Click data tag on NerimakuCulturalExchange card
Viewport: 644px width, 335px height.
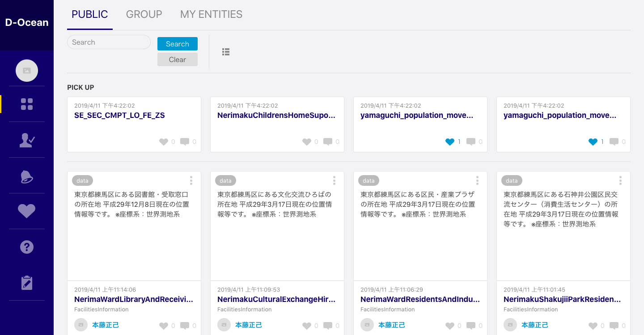click(x=225, y=181)
